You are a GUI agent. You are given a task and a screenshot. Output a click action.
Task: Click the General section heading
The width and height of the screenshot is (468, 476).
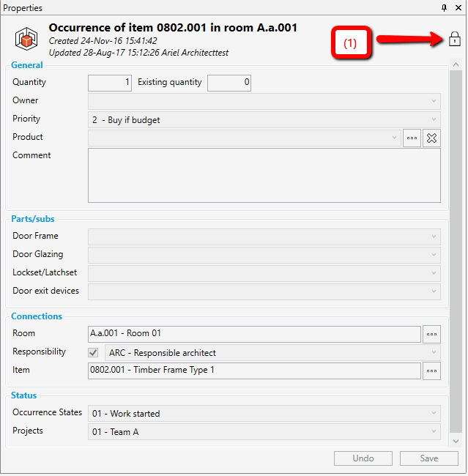point(27,65)
